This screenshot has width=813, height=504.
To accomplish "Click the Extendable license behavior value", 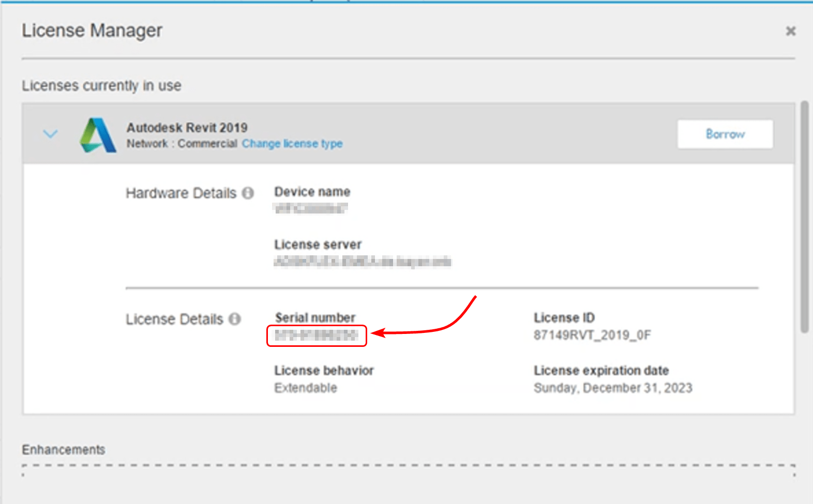I will pos(306,388).
